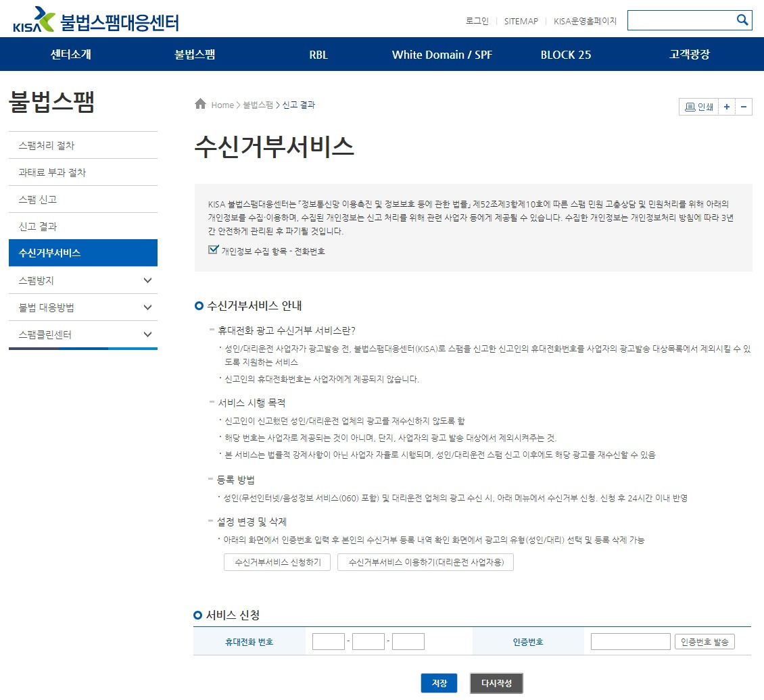This screenshot has width=764, height=700.
Task: Expand the 스팸방지 sidebar section
Action: click(82, 280)
